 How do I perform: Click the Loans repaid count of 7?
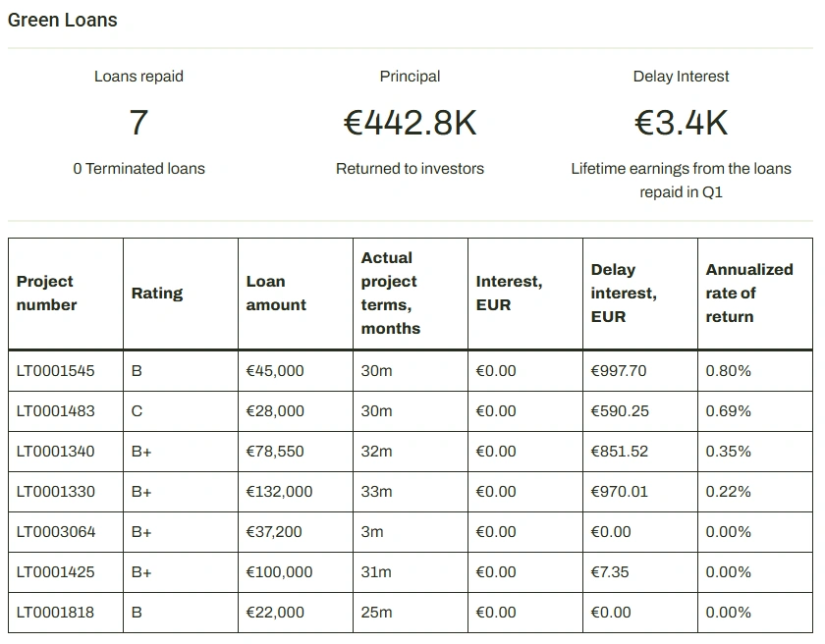click(138, 123)
